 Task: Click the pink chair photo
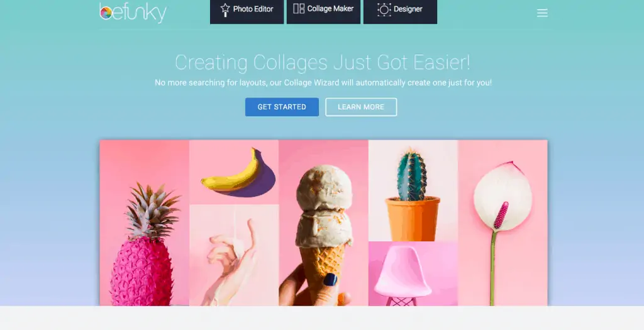click(x=413, y=274)
